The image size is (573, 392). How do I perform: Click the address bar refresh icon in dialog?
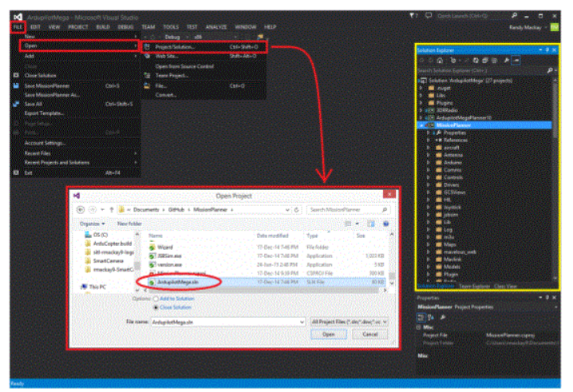click(x=296, y=209)
